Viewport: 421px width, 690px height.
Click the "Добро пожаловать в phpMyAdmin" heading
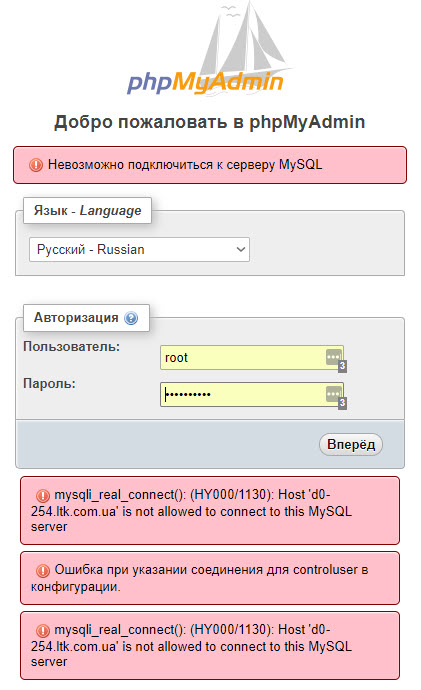[210, 122]
